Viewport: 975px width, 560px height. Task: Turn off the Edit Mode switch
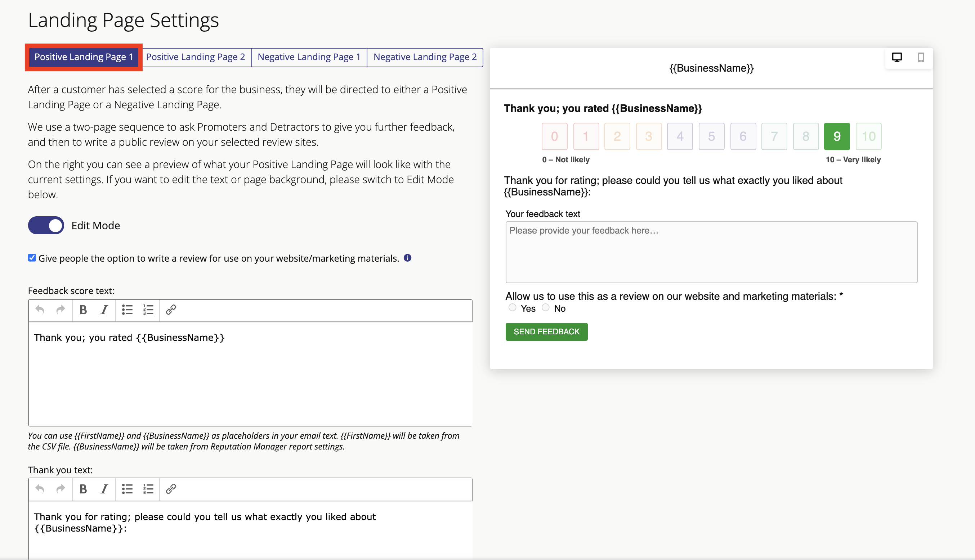pyautogui.click(x=46, y=225)
